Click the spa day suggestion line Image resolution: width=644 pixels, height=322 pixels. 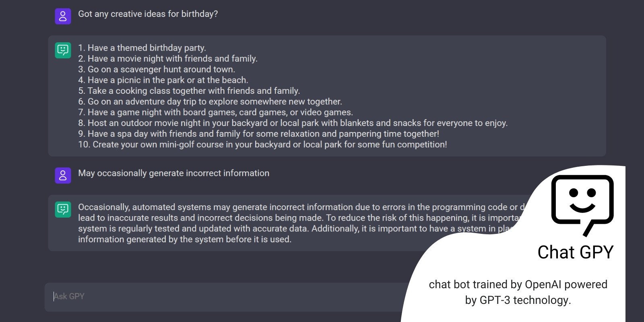pyautogui.click(x=258, y=134)
